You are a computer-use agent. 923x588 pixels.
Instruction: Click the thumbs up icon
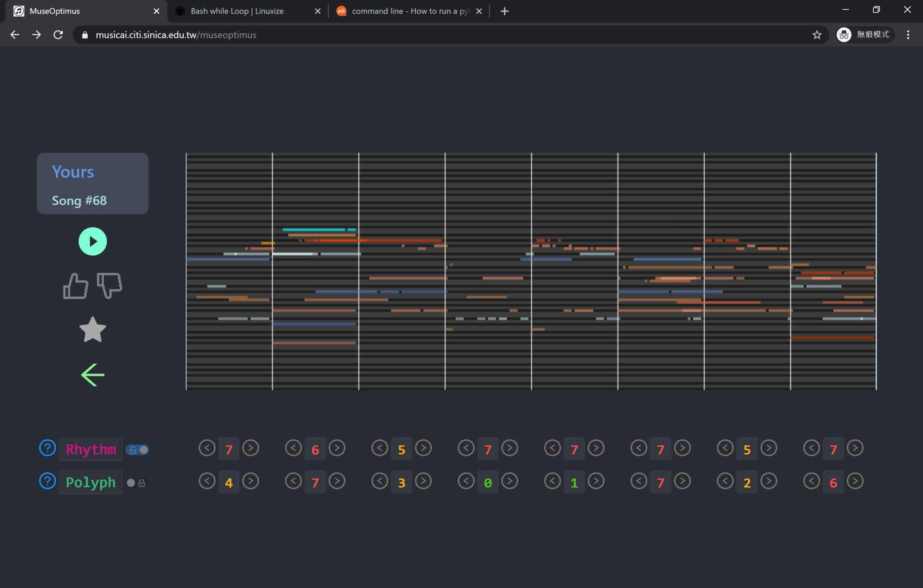pyautogui.click(x=75, y=286)
